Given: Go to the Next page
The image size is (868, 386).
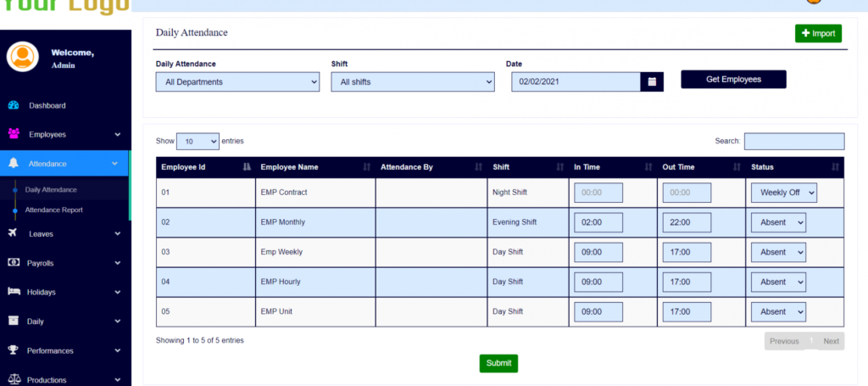Looking at the screenshot, I should 831,341.
